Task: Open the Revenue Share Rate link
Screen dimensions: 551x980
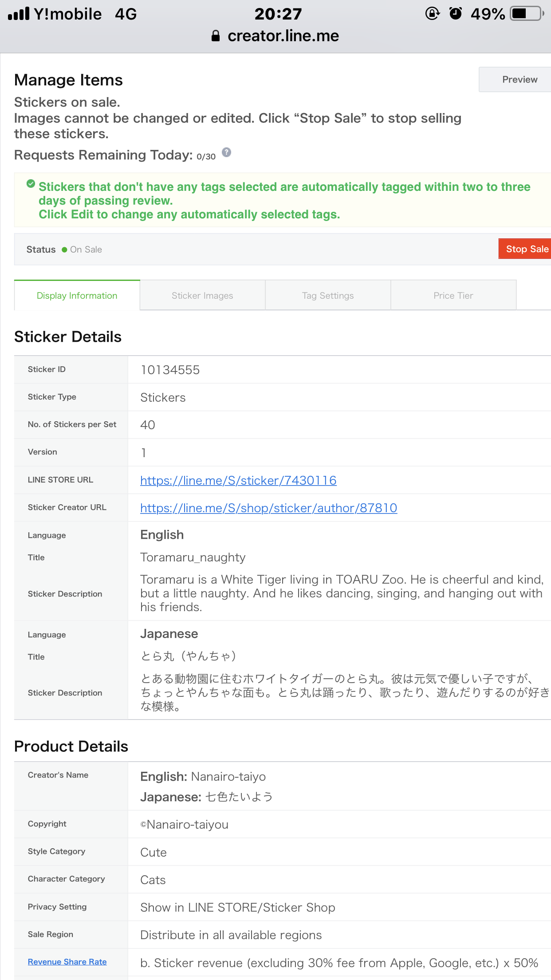Action: 67,962
